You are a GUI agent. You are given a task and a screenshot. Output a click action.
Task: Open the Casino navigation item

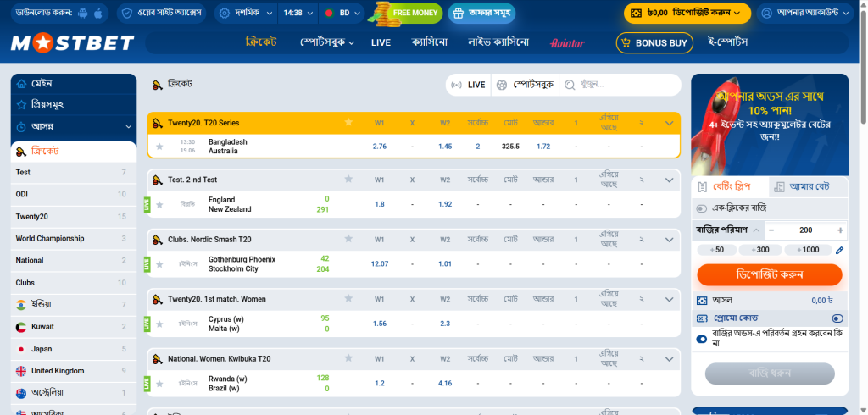[x=429, y=42]
